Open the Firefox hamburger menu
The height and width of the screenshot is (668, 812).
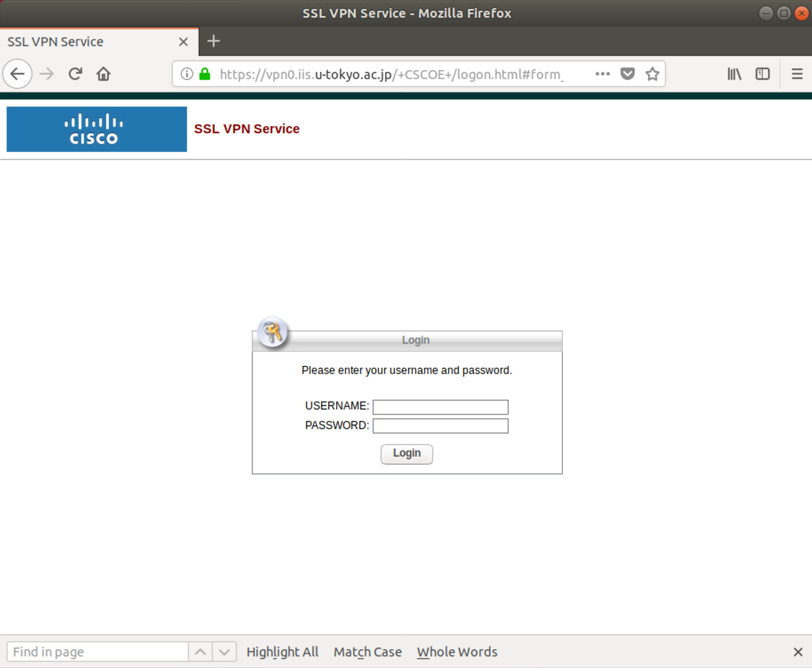(x=797, y=74)
